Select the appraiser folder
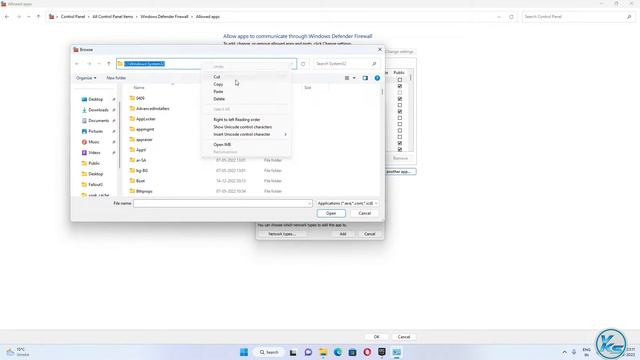 pyautogui.click(x=144, y=140)
